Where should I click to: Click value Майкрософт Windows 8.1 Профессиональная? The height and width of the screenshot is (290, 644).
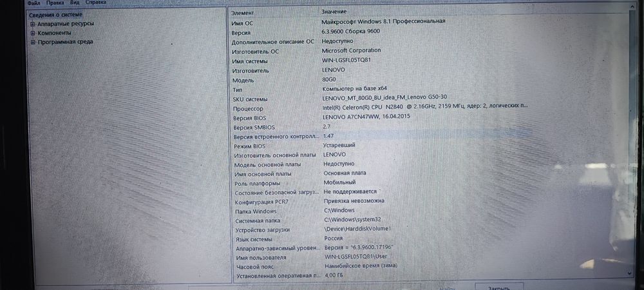[383, 21]
